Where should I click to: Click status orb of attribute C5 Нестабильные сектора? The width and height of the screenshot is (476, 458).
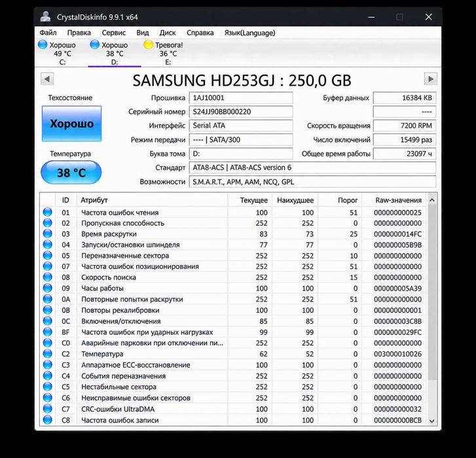point(47,387)
